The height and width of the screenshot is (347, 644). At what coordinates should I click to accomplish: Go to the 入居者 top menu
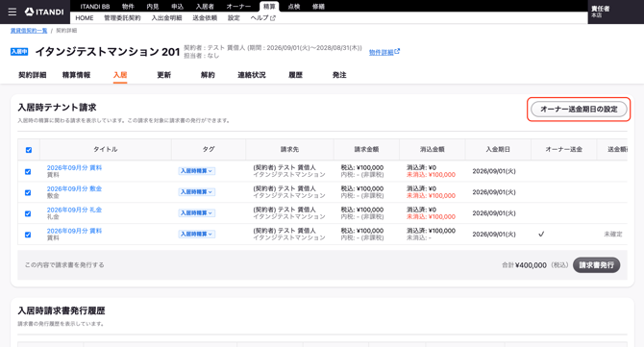tap(205, 6)
